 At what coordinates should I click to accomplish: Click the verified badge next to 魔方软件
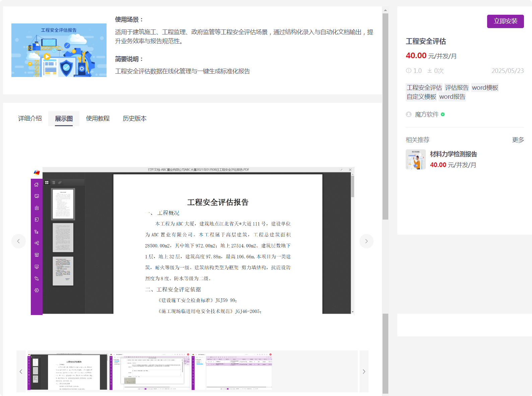[x=443, y=114]
